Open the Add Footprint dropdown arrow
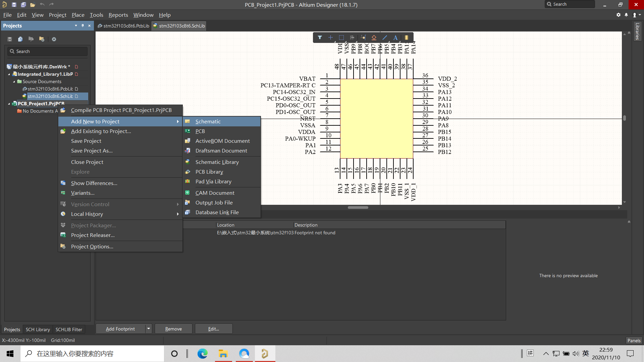Screen dimensions: 644x362 149,329
